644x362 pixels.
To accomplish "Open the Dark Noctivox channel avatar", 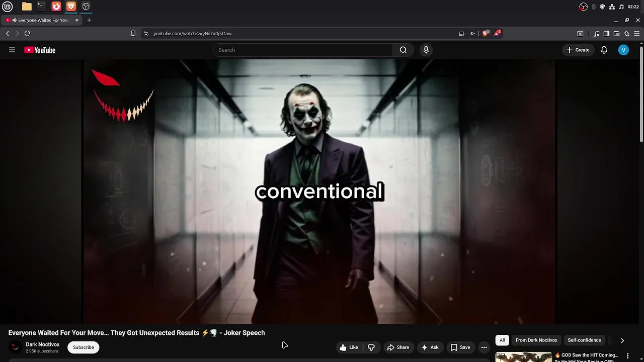I will pyautogui.click(x=16, y=347).
